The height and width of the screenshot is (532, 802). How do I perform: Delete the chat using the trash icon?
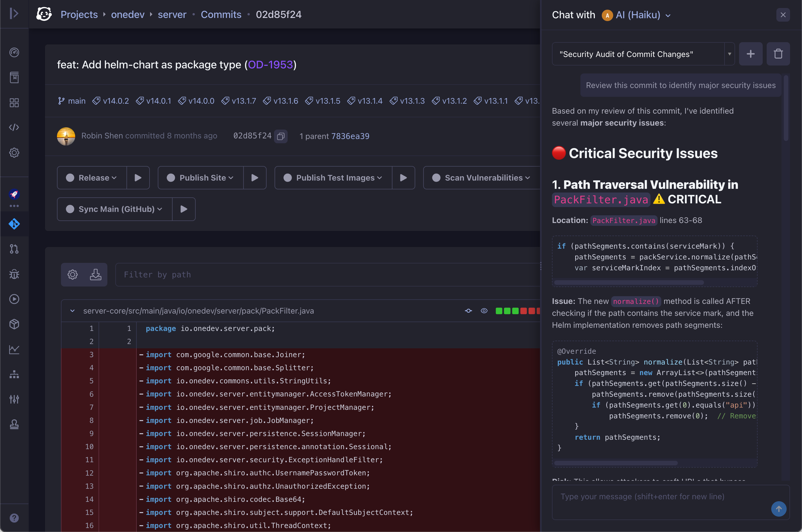(x=778, y=54)
